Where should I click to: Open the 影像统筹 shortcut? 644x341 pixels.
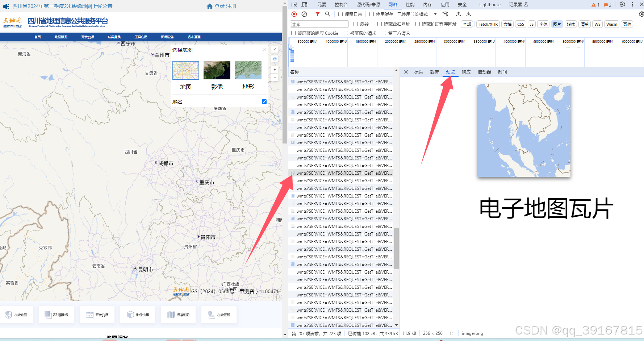click(x=138, y=315)
